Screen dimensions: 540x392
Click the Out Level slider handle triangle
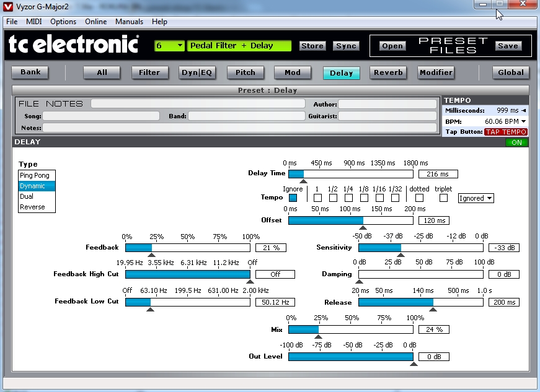[414, 364]
